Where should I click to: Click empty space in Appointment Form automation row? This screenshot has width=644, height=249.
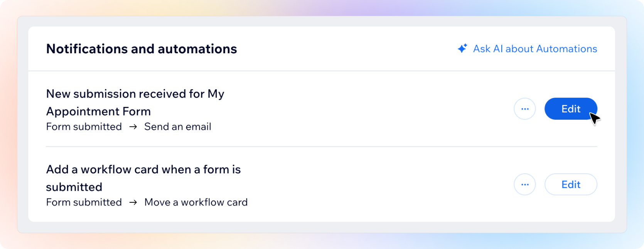(x=366, y=109)
